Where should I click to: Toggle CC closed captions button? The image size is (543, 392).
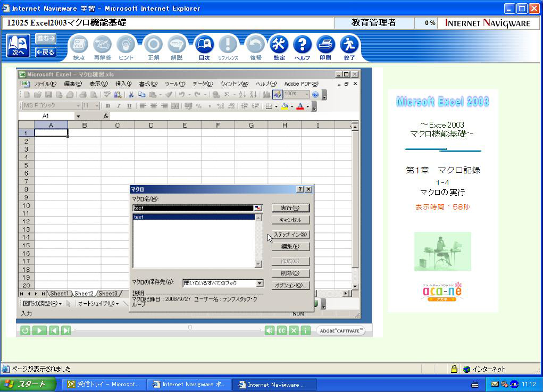[x=281, y=330]
